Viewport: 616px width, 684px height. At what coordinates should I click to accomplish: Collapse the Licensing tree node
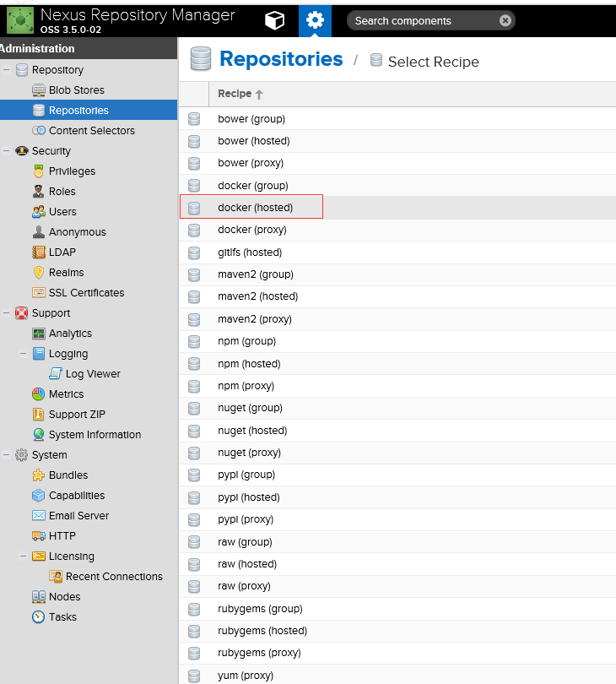(x=24, y=556)
